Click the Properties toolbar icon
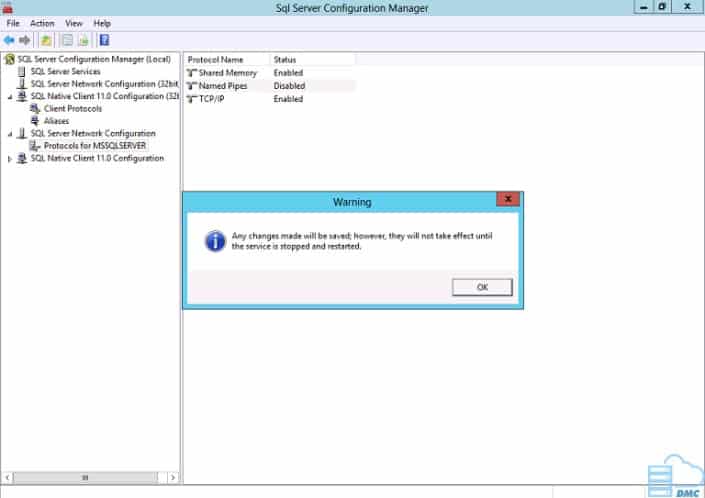The height and width of the screenshot is (498, 705). [x=67, y=40]
